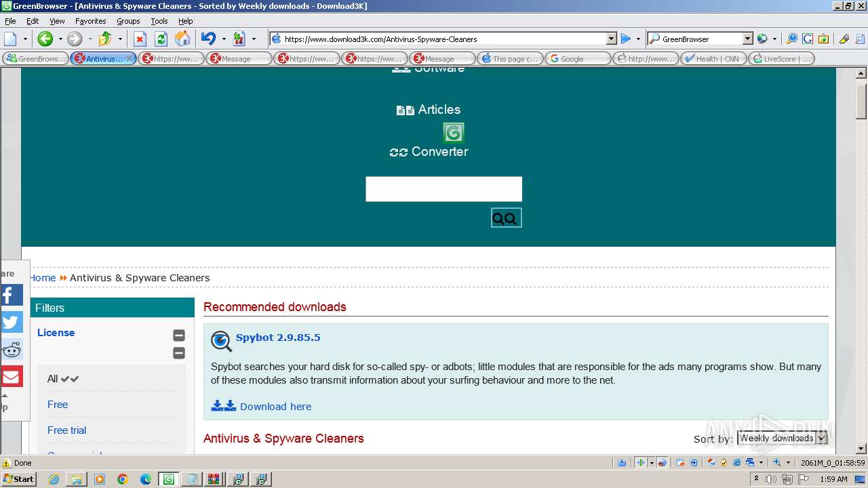Open the Windows Start menu
The width and height of the screenshot is (868, 488).
click(18, 479)
